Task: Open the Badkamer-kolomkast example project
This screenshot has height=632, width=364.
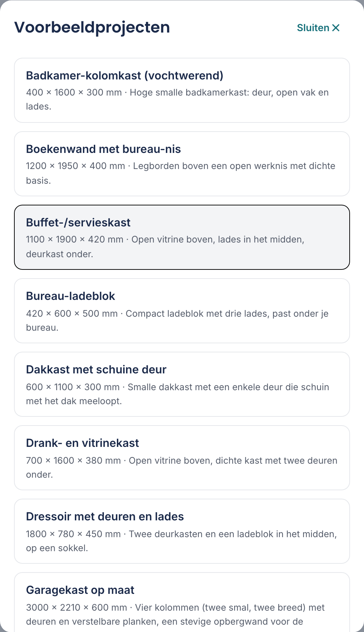Action: pos(182,90)
